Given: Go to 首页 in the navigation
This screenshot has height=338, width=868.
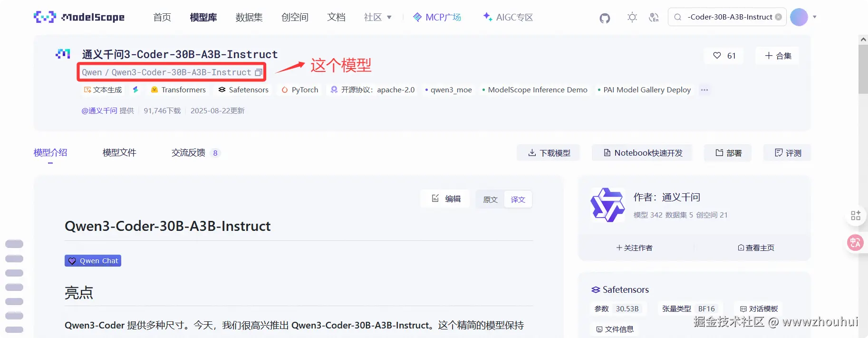Looking at the screenshot, I should (162, 17).
